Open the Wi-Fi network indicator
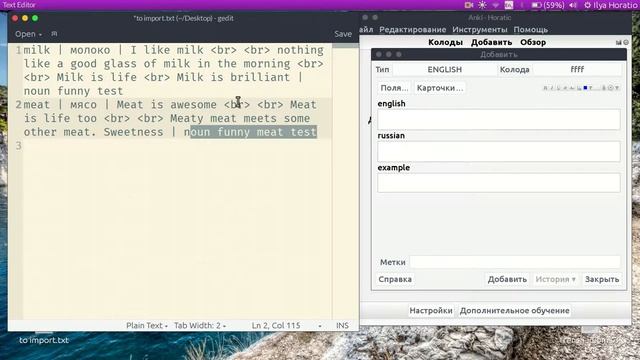This screenshot has width=640, height=360. 496,5
